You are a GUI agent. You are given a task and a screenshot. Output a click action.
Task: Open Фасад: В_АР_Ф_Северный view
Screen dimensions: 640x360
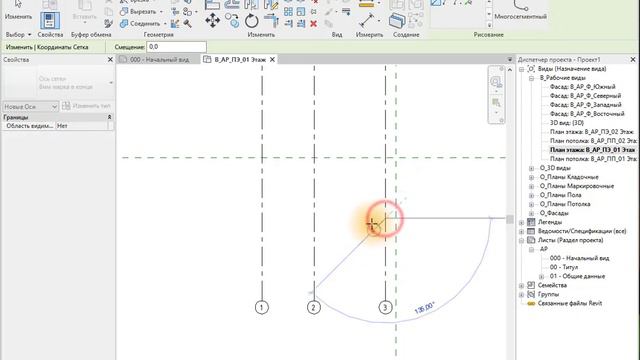[585, 96]
